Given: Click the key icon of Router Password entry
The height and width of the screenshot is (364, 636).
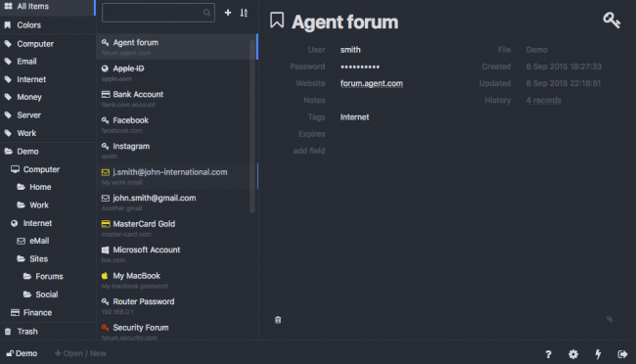Looking at the screenshot, I should coord(105,301).
